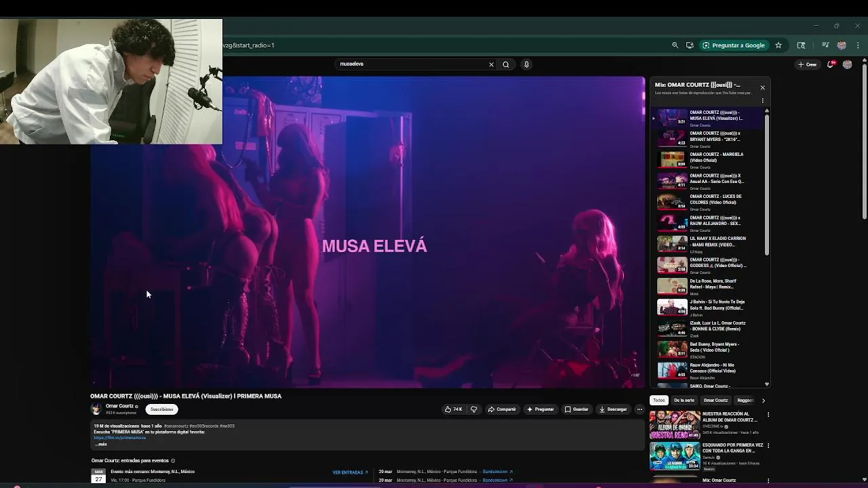
Task: Play the Rauw Alejandro SEX playlist item
Action: pos(710,223)
